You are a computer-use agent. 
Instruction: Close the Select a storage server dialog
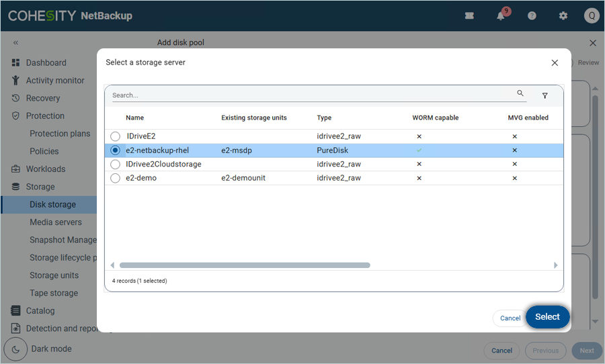pyautogui.click(x=555, y=62)
